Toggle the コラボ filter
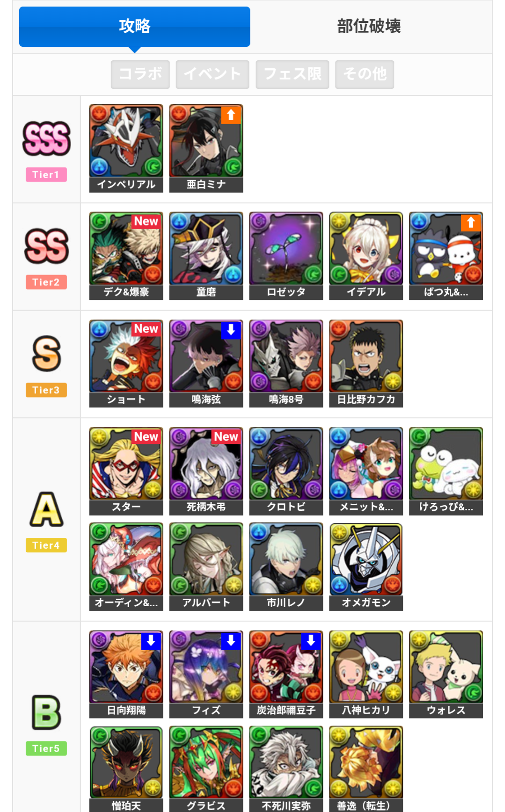 click(x=140, y=74)
